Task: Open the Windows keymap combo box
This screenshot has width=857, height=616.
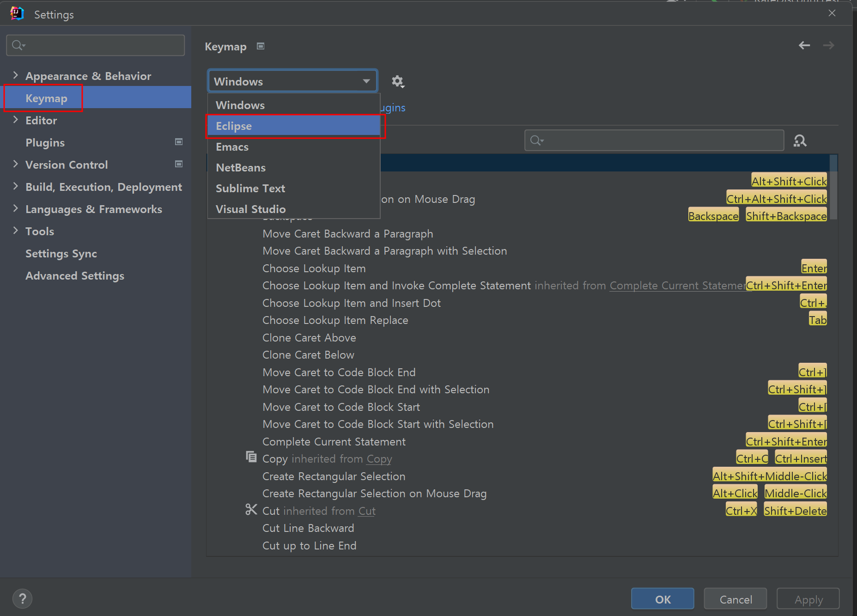Action: (x=293, y=81)
